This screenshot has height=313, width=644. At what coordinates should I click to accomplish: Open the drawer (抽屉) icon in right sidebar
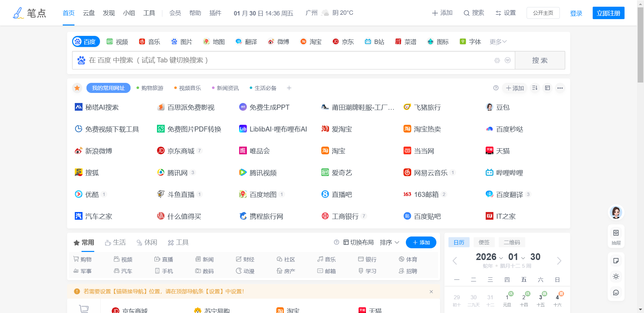[616, 233]
